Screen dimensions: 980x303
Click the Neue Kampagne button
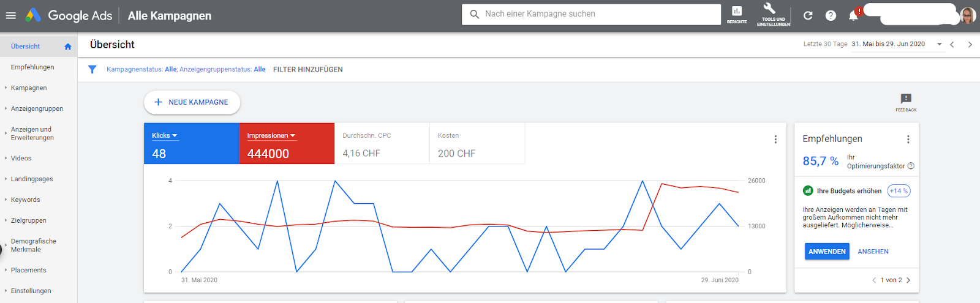tap(192, 102)
